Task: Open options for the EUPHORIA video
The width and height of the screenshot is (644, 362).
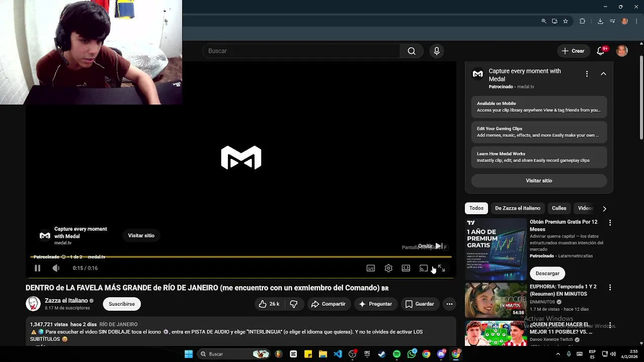Action: pos(610,287)
